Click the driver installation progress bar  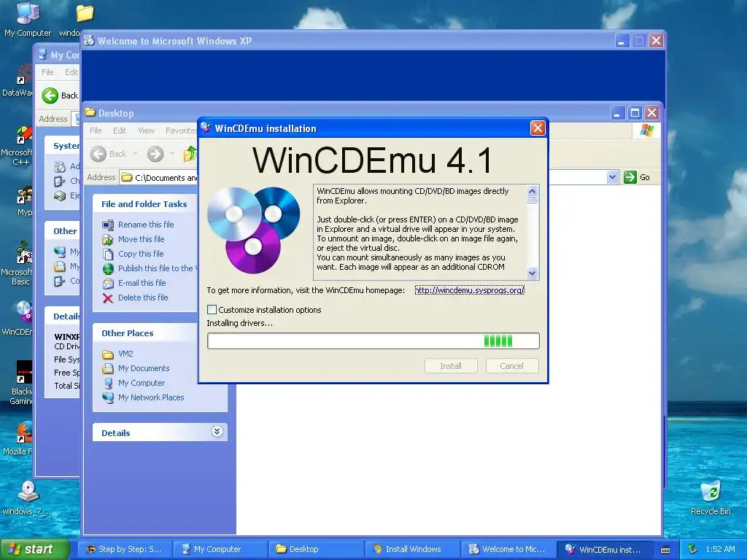[x=373, y=341]
